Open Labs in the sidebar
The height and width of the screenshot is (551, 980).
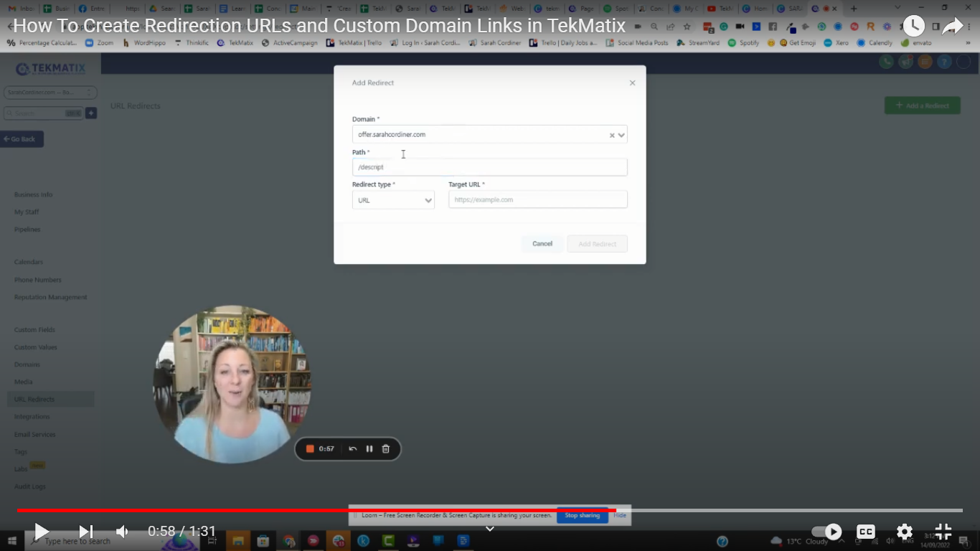coord(22,468)
